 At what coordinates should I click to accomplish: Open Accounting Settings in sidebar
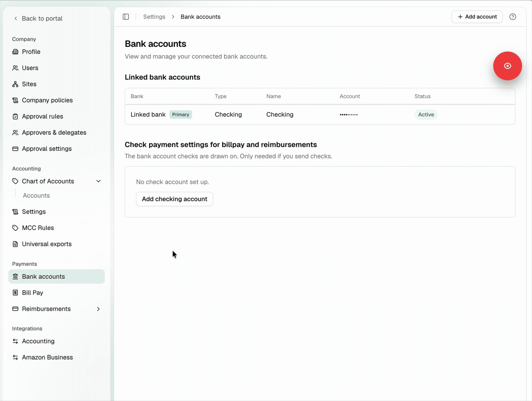click(x=56, y=212)
